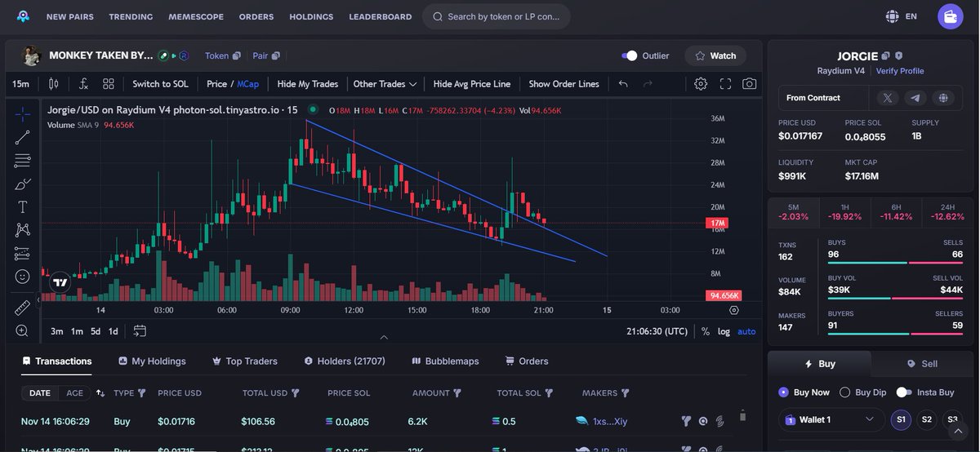Open the wallet icon in top right

point(950,16)
